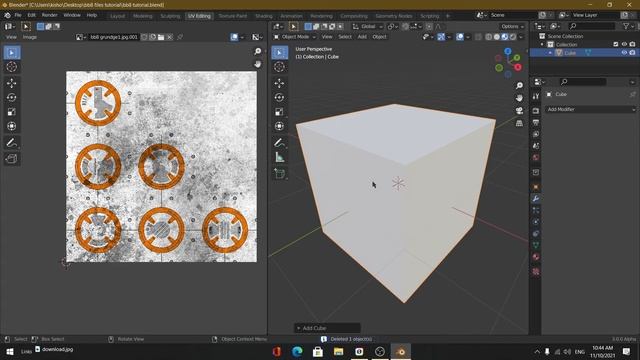Viewport: 640px width, 360px height.
Task: Open the Output properties tab
Action: pyautogui.click(x=536, y=122)
